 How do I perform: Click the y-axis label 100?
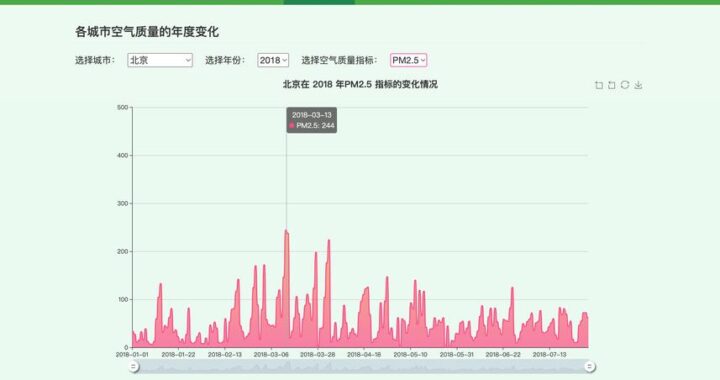coord(123,299)
